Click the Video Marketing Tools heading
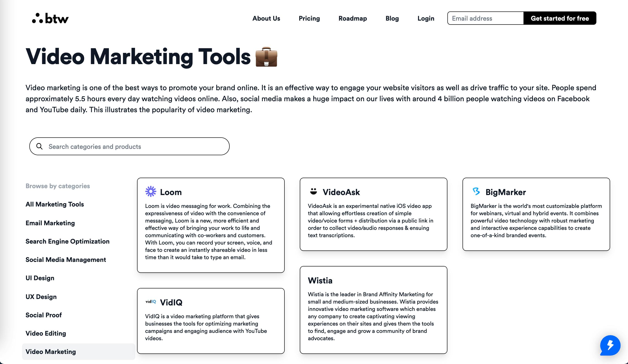628x364 pixels. click(x=138, y=57)
